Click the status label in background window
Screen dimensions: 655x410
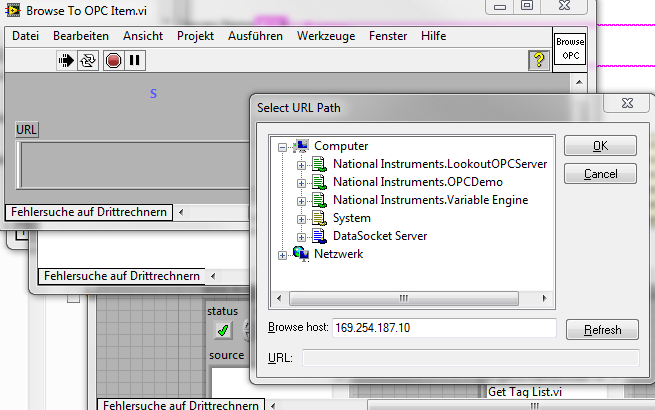[222, 311]
